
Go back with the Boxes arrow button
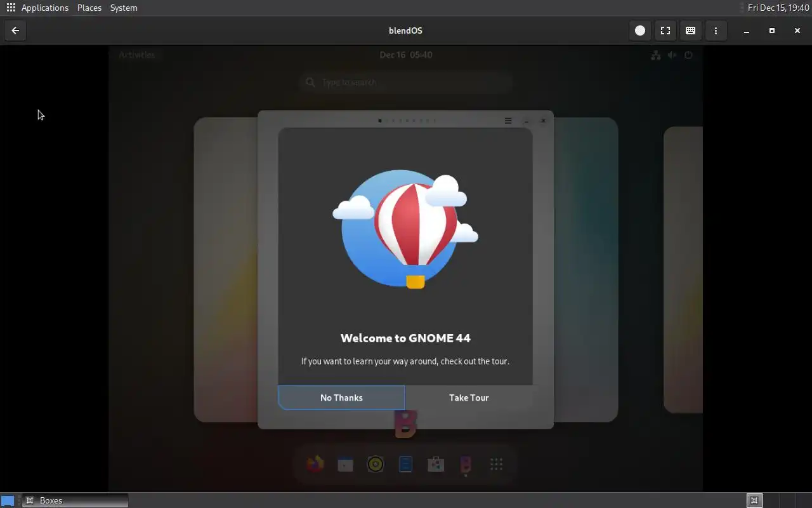pyautogui.click(x=15, y=30)
